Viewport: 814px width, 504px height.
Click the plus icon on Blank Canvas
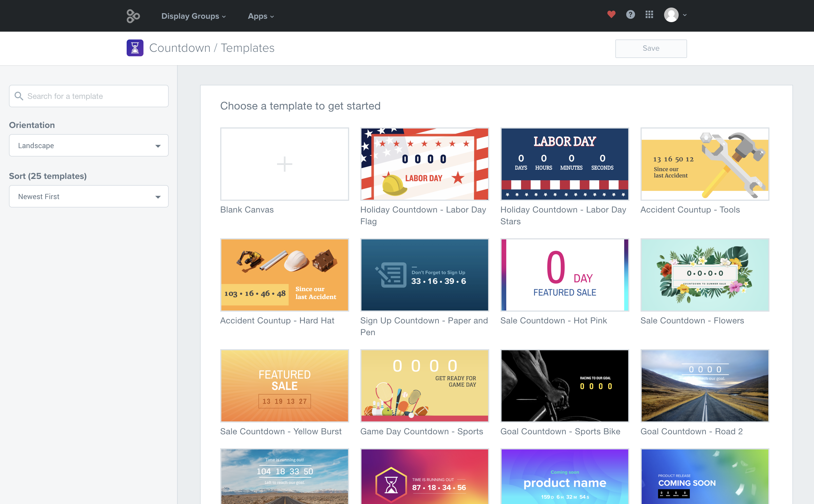pyautogui.click(x=284, y=164)
